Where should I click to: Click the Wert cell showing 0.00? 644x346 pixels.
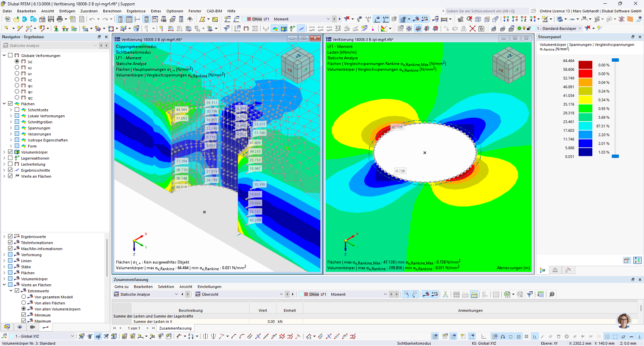(263, 322)
